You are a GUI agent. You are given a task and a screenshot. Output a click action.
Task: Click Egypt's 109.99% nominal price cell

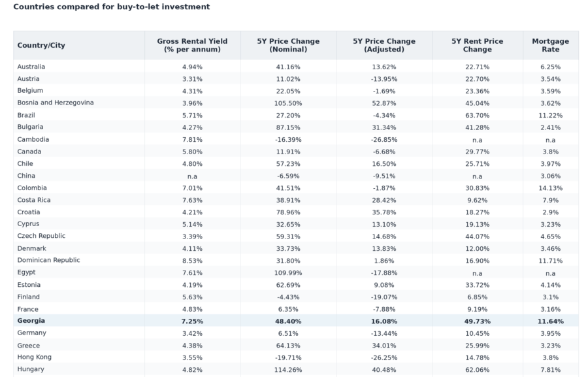coord(288,272)
